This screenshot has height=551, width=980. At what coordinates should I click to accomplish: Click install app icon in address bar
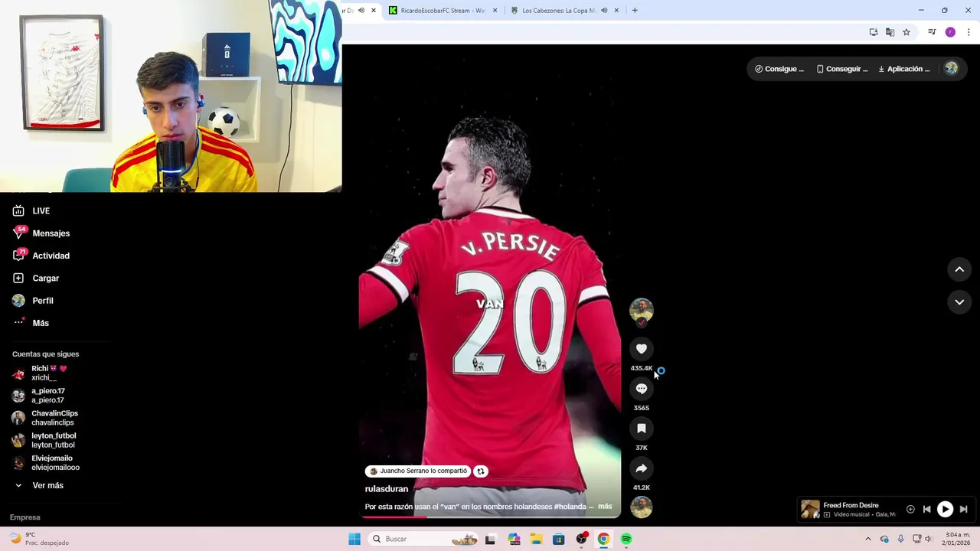(x=874, y=32)
